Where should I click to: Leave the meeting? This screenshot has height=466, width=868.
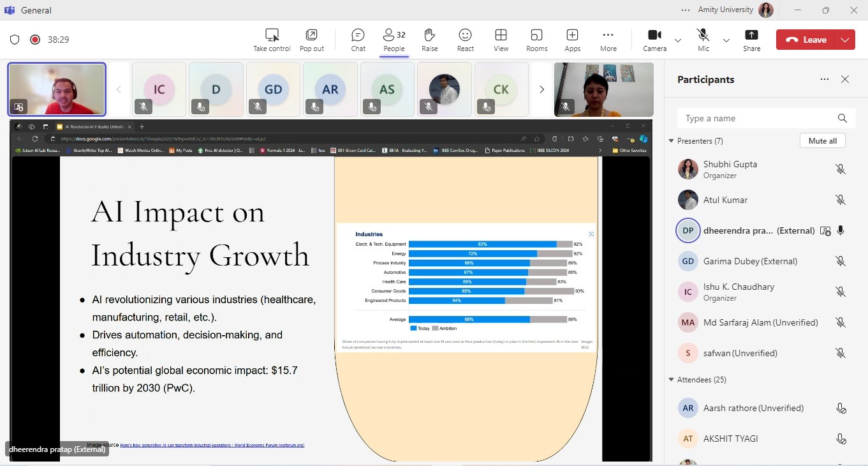[x=805, y=40]
